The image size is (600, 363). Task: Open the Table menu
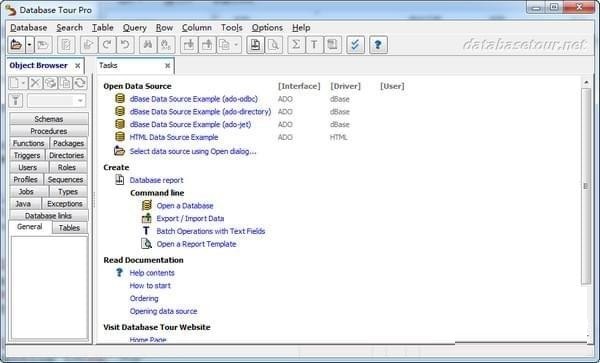point(103,28)
